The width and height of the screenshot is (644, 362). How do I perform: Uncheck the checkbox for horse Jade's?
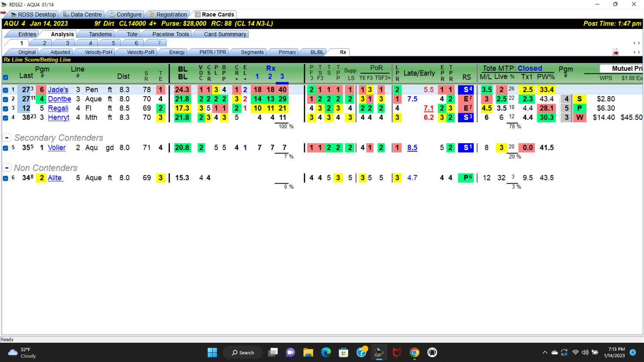6,90
